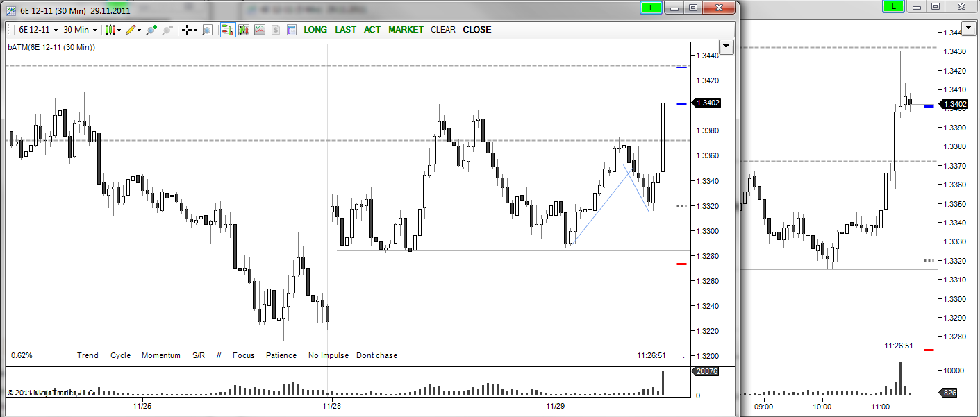Open the chart properties sheet icon
980x417 pixels.
(x=291, y=30)
